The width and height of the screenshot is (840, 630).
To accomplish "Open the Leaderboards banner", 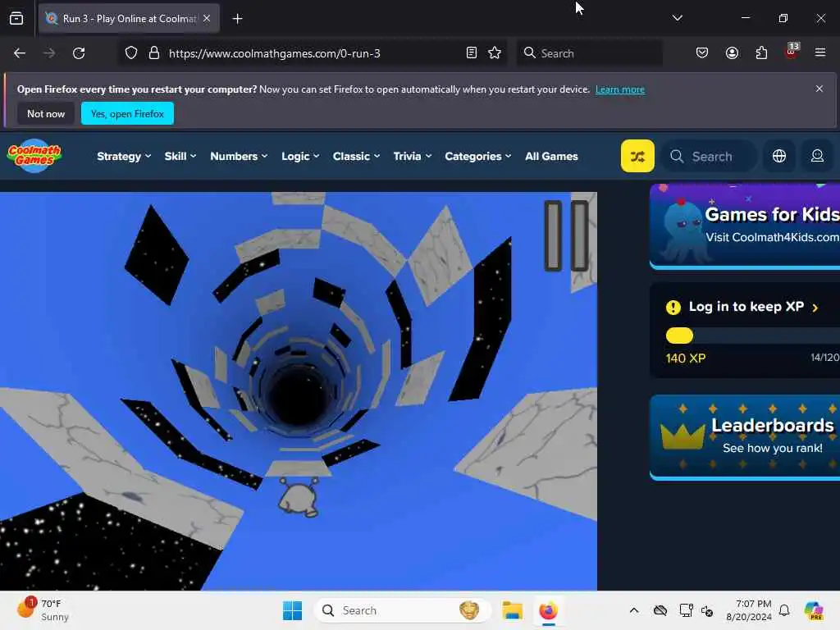I will click(x=745, y=437).
